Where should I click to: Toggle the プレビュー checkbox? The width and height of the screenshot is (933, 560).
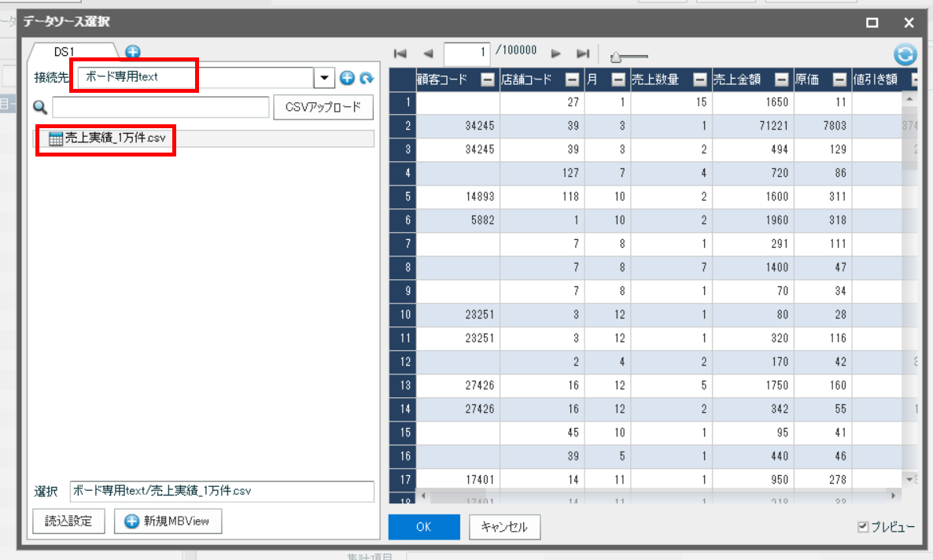(863, 527)
